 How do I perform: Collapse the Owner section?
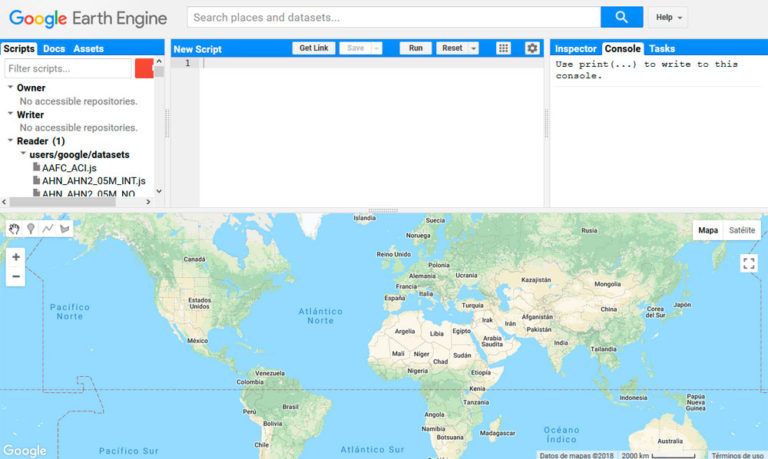(x=10, y=87)
